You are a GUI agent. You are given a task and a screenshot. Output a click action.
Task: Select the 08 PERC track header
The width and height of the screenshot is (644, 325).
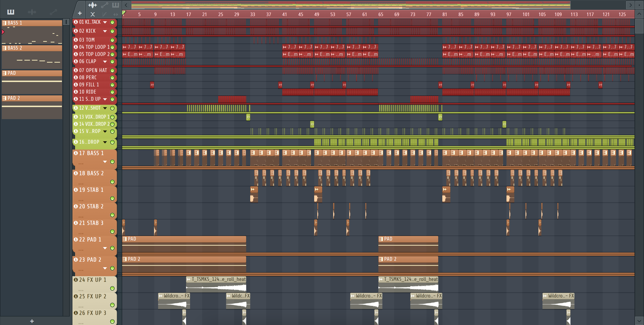click(x=95, y=78)
